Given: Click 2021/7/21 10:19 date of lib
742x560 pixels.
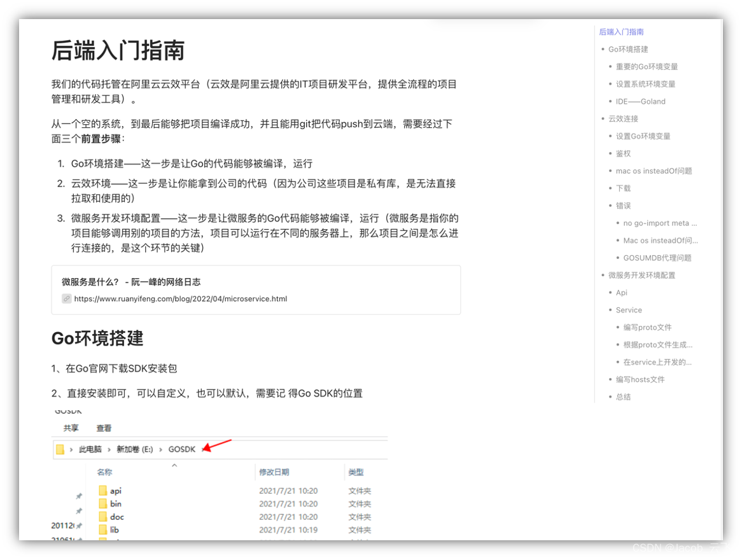Looking at the screenshot, I should (x=288, y=529).
